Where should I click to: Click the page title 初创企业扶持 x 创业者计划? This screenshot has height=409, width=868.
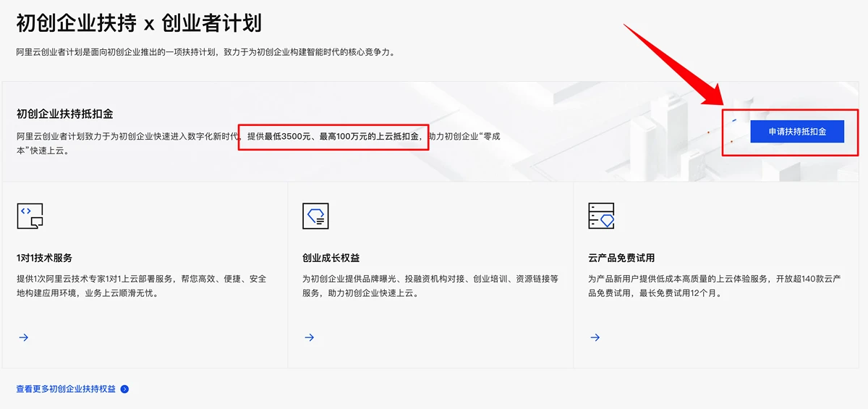coord(139,23)
